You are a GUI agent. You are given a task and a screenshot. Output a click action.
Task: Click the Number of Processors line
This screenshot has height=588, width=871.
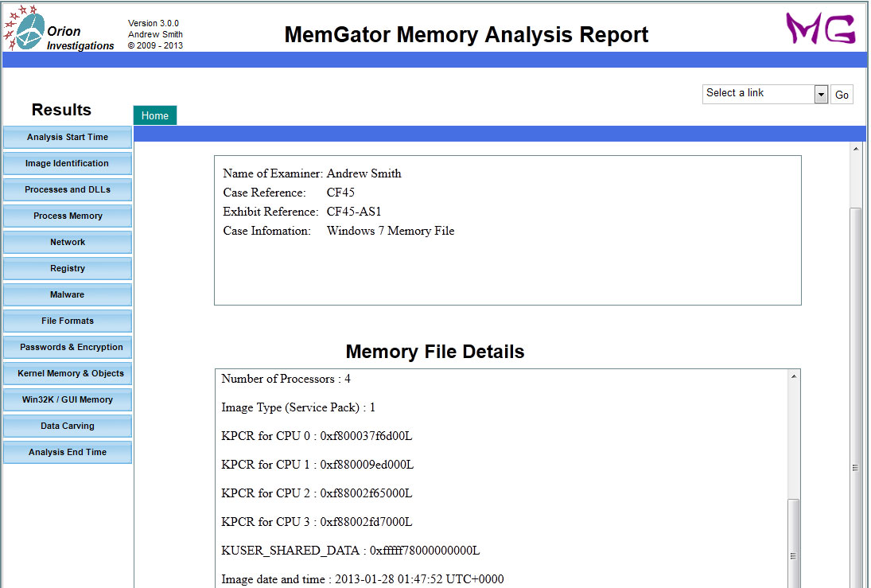click(x=286, y=379)
